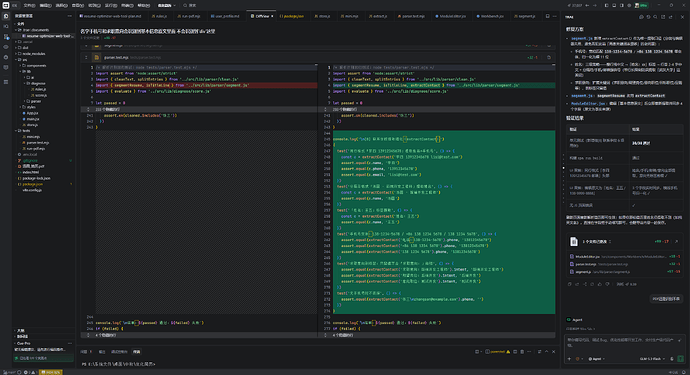Open editor tab bar more actions
The width and height of the screenshot is (690, 375).
coord(554,16)
